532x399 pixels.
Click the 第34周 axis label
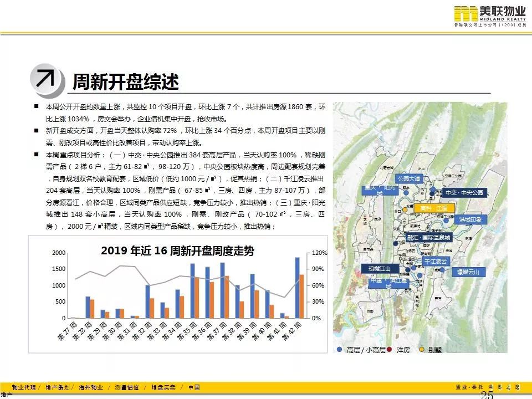tap(172, 331)
